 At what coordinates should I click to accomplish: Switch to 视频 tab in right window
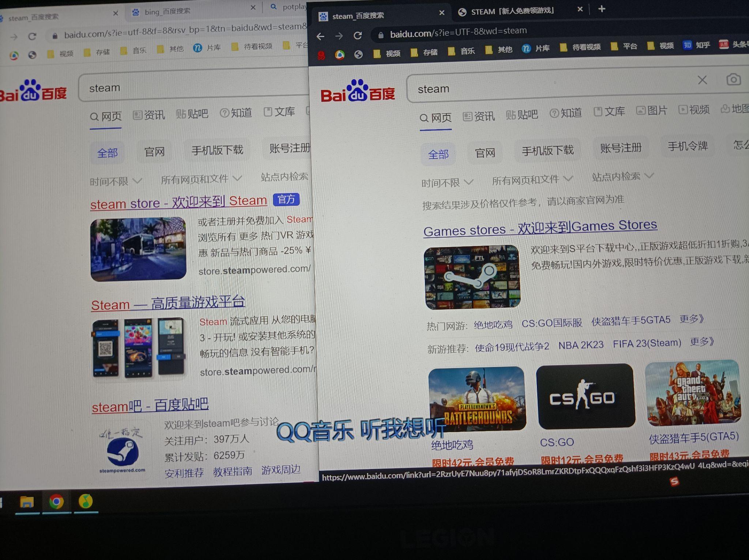click(x=694, y=110)
